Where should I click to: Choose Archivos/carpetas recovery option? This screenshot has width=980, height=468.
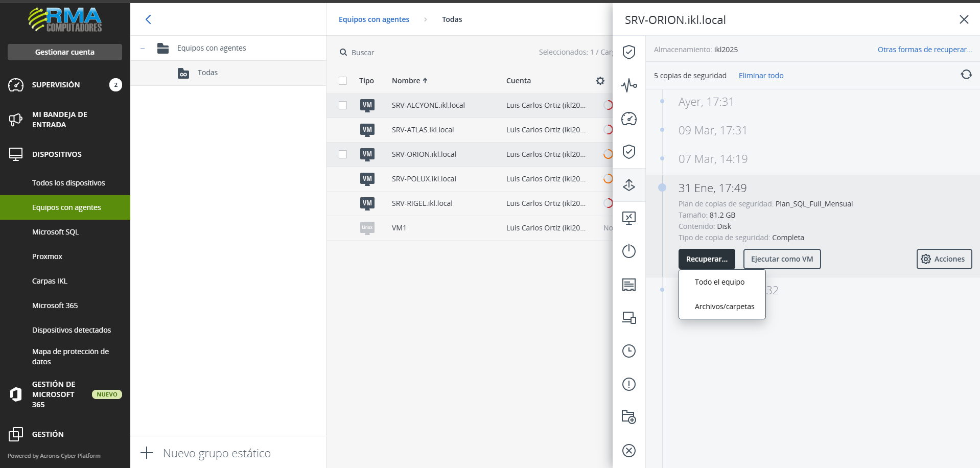[x=724, y=307]
